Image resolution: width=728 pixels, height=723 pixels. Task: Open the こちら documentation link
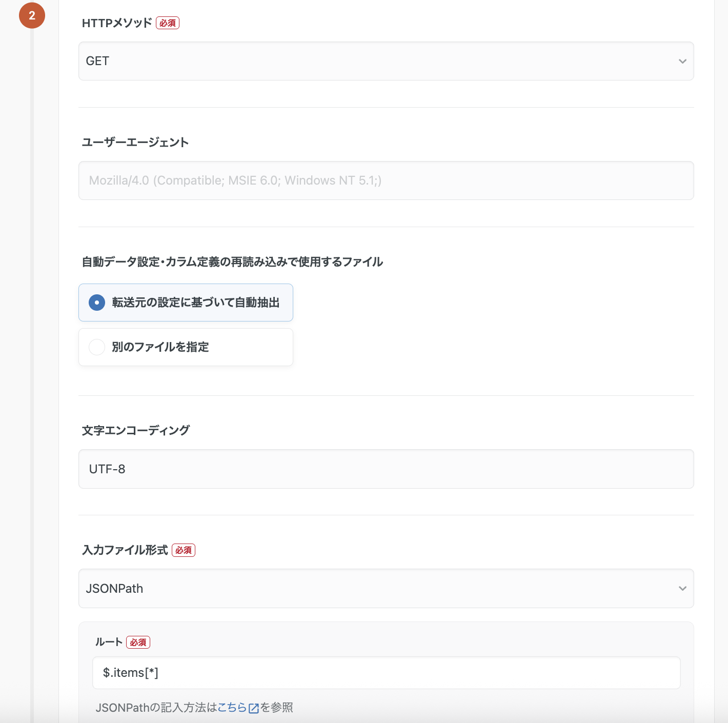coord(232,707)
